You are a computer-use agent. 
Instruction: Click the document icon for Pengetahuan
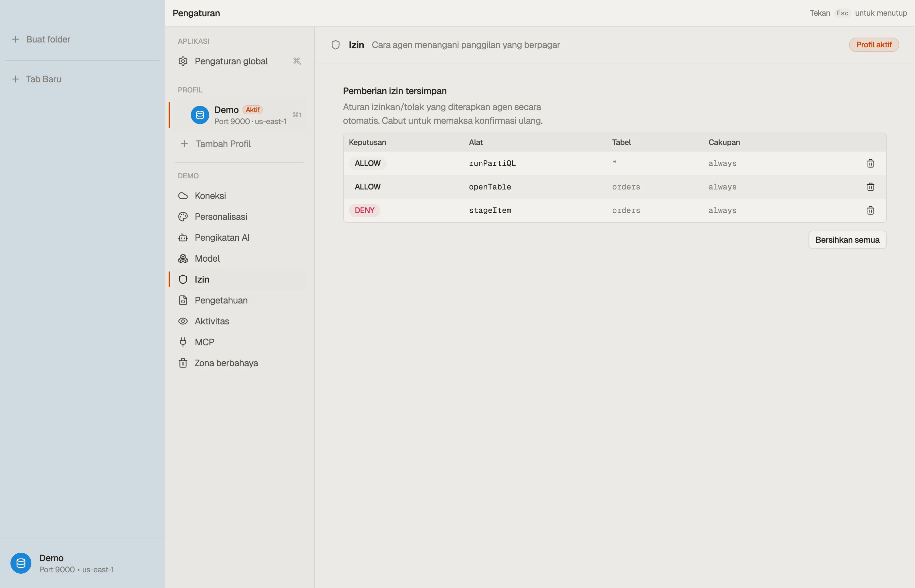pos(183,301)
